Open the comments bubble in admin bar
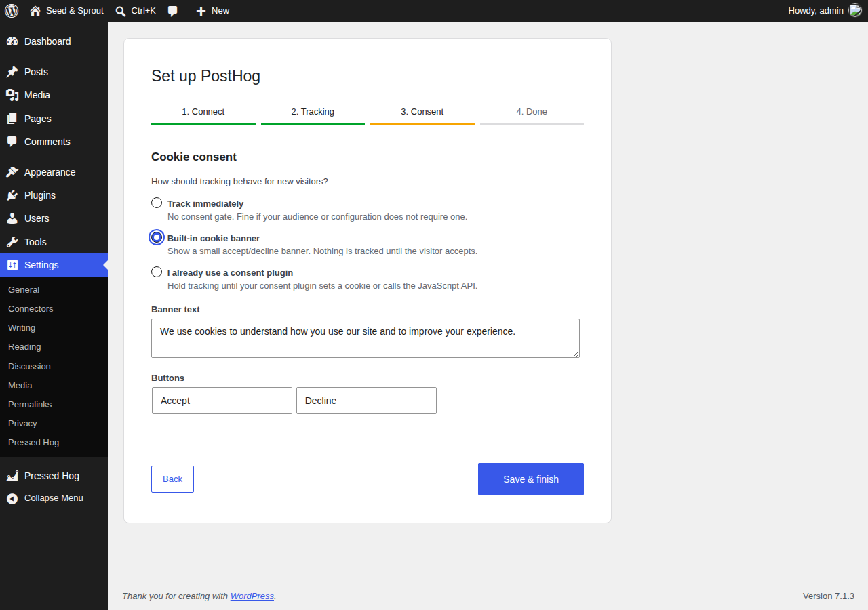The width and height of the screenshot is (868, 610). point(173,11)
